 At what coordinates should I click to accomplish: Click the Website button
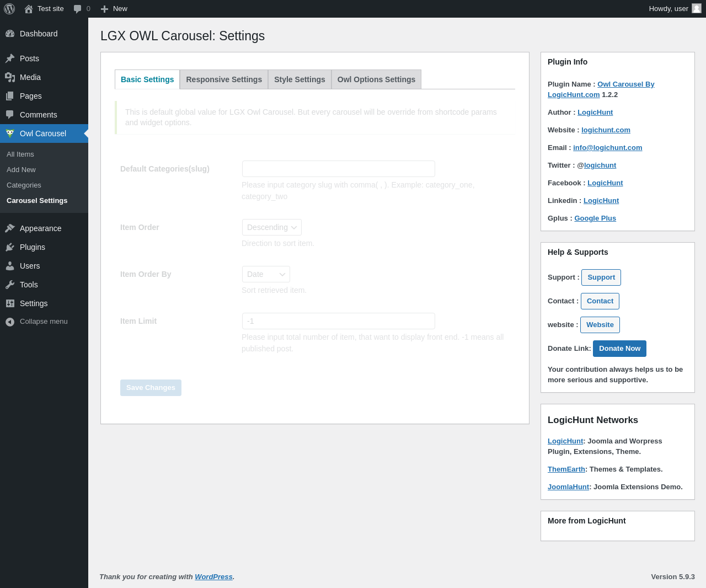coord(600,325)
